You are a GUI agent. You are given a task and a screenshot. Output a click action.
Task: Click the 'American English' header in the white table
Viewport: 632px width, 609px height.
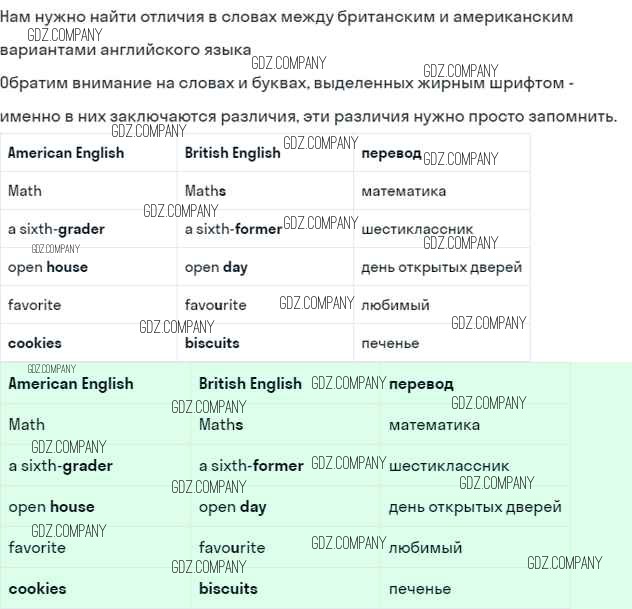tap(66, 153)
